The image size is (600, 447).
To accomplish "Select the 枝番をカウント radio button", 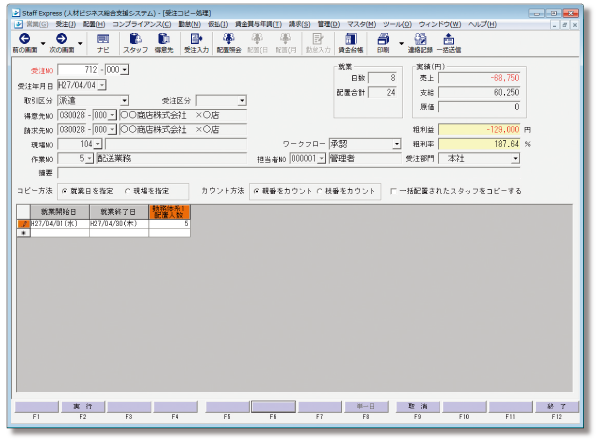I will click(x=320, y=191).
